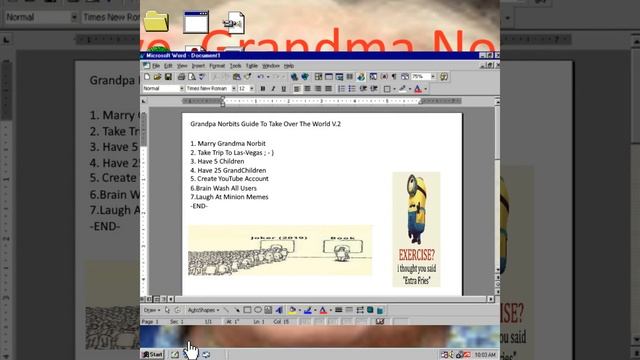Apply the Fill Color paint bucket swatch

pyautogui.click(x=292, y=310)
